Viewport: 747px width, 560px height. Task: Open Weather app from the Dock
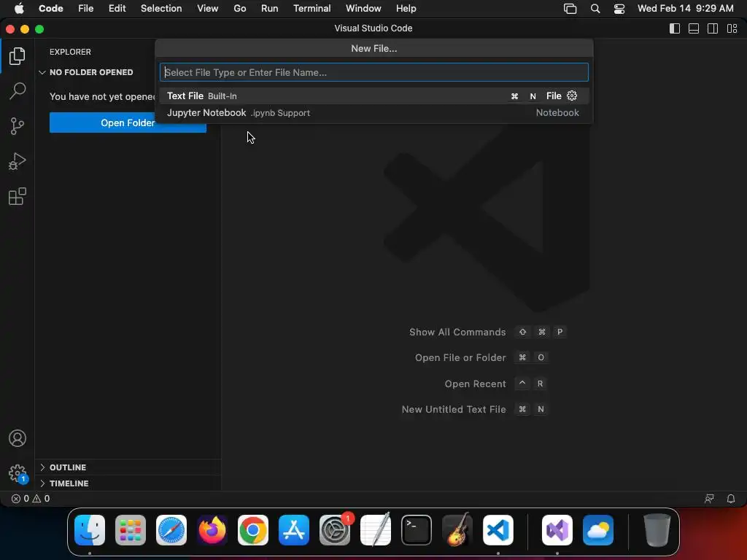point(598,530)
